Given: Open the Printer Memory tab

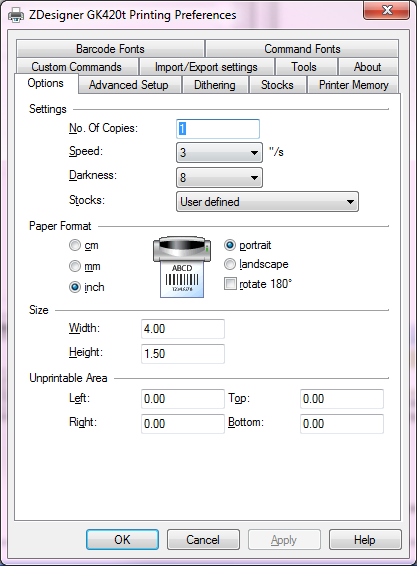Looking at the screenshot, I should tap(353, 85).
